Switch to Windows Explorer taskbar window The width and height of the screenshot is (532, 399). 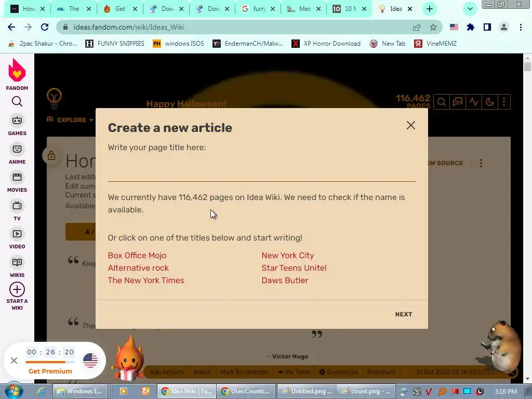(x=80, y=391)
